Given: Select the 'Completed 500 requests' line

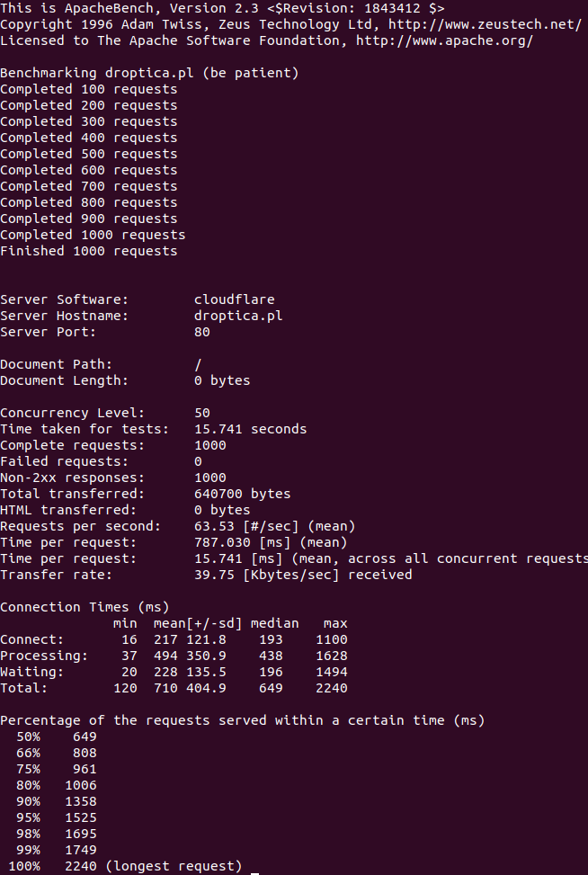Looking at the screenshot, I should coord(88,154).
